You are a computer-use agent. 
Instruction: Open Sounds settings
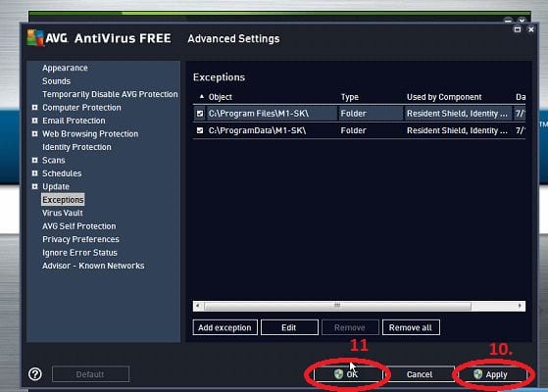pyautogui.click(x=56, y=81)
